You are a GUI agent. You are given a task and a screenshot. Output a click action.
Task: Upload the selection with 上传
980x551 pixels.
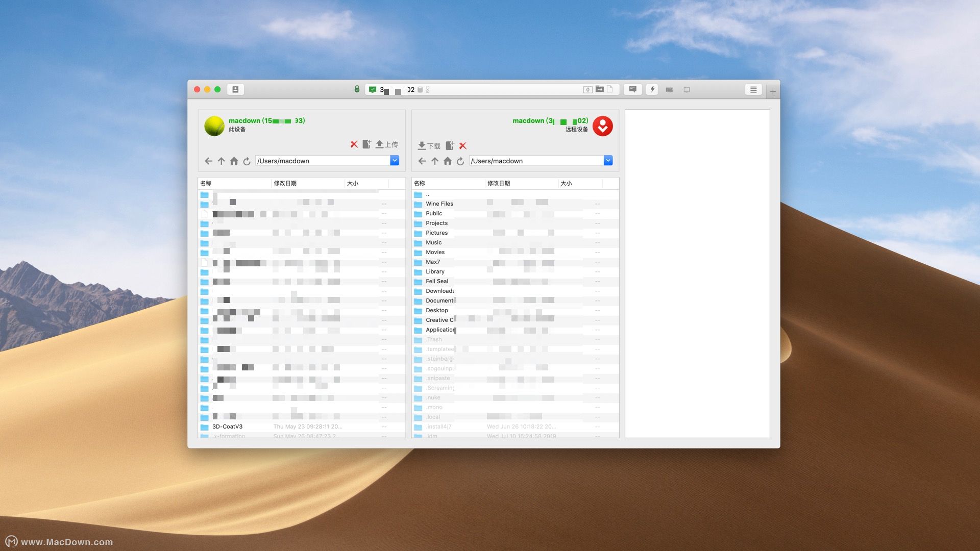[386, 144]
